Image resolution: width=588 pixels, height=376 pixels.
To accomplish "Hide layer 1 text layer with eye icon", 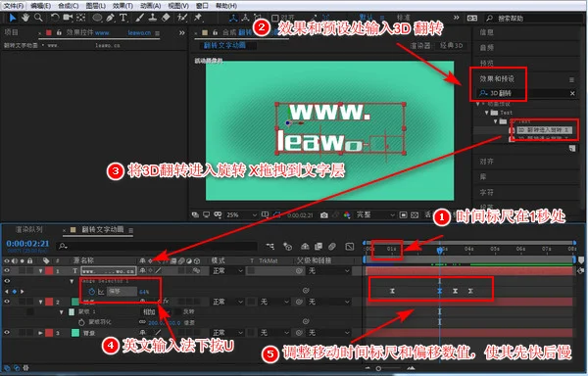I will (x=7, y=271).
